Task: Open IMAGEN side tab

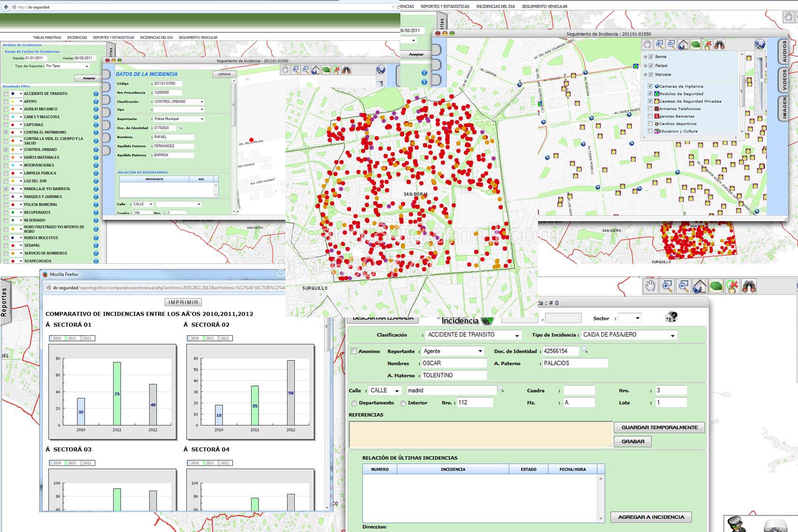Action: click(x=784, y=108)
